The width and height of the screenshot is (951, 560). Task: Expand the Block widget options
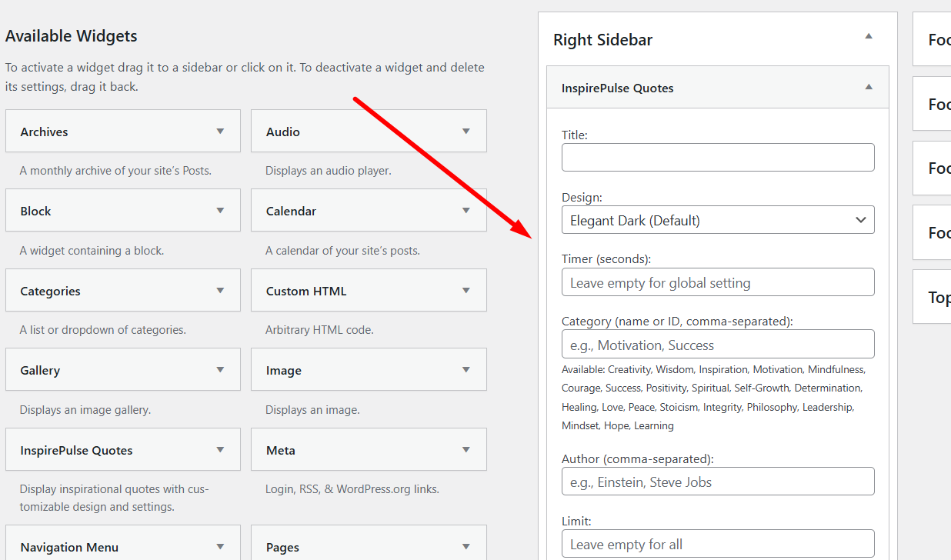[220, 211]
